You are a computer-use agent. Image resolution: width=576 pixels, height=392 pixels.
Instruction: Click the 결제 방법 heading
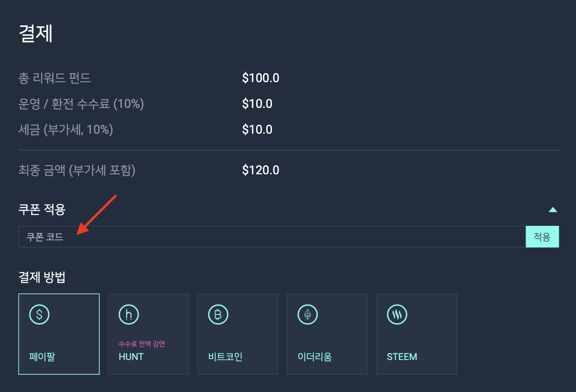tap(42, 277)
